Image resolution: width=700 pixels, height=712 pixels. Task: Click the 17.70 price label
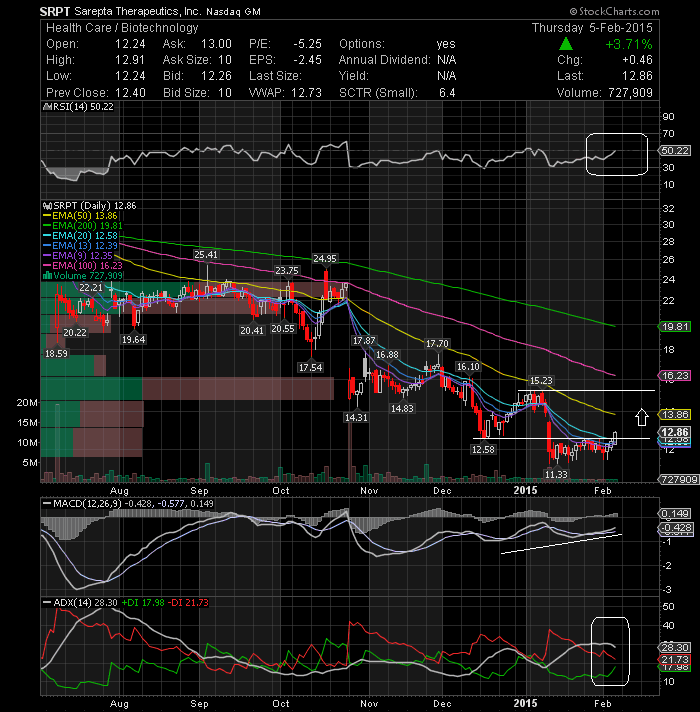pyautogui.click(x=437, y=344)
